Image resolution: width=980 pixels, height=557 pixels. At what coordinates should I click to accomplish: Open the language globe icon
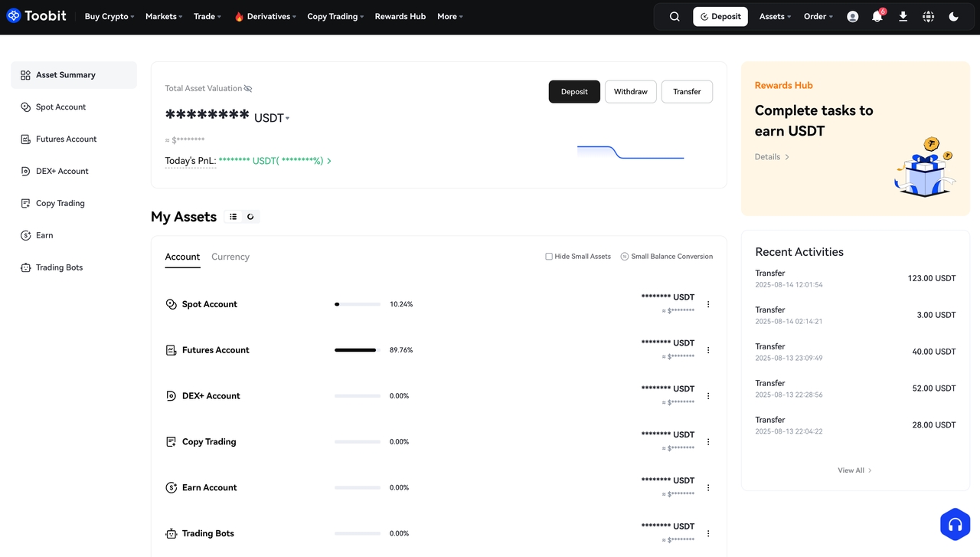(929, 16)
